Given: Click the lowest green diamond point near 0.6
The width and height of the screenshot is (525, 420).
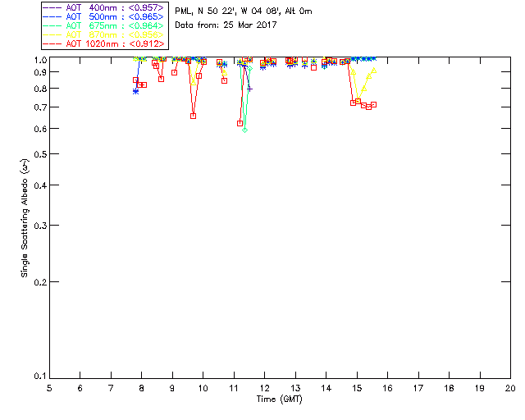Looking at the screenshot, I should [244, 130].
